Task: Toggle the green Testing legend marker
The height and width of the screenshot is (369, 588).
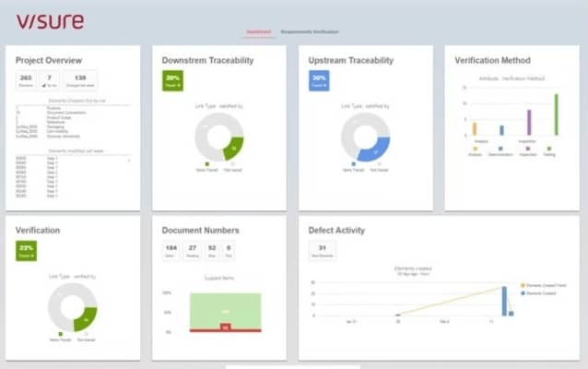Action: 549,149
